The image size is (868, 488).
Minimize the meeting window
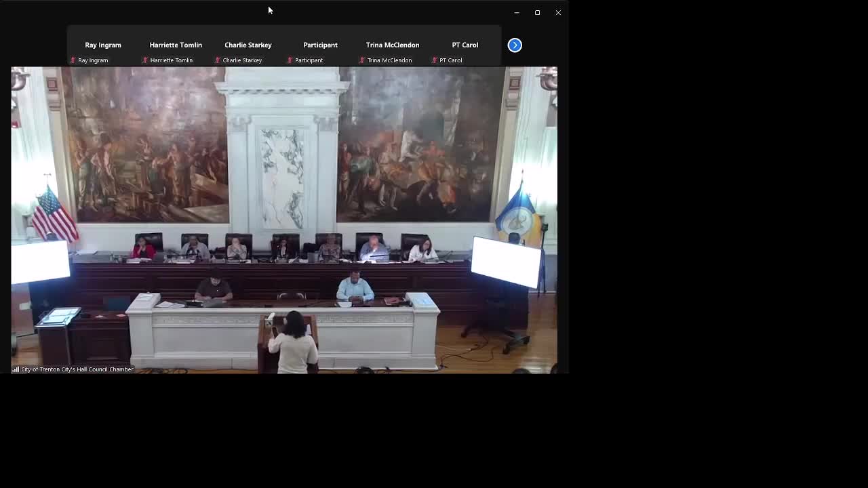click(517, 12)
